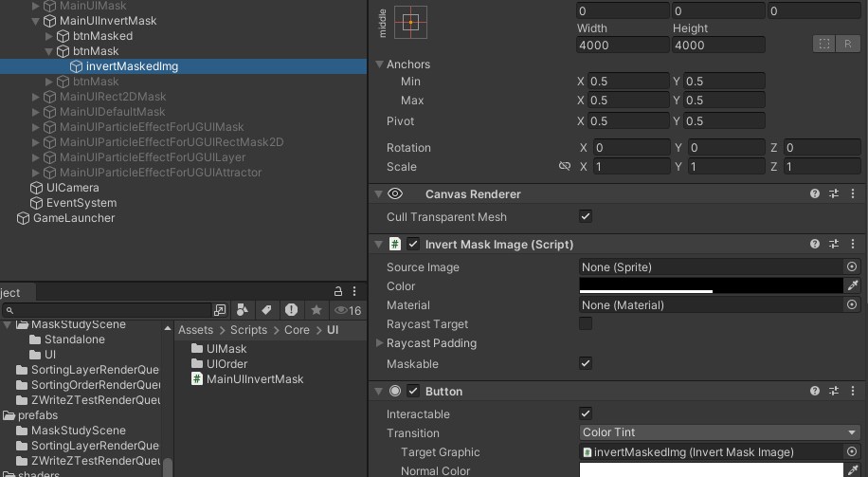This screenshot has width=868, height=477.
Task: Go to Scripts in the breadcrumb path
Action: 248,330
